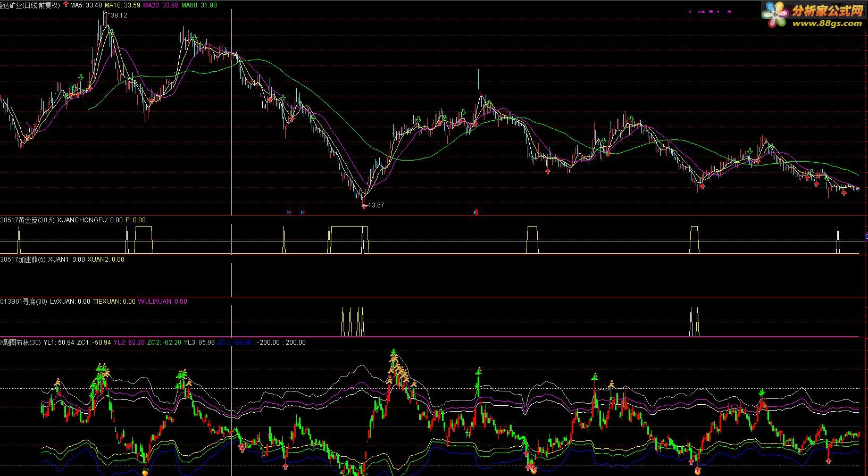Click the P: 0.00 value label
The height and width of the screenshot is (476, 868).
pyautogui.click(x=135, y=220)
